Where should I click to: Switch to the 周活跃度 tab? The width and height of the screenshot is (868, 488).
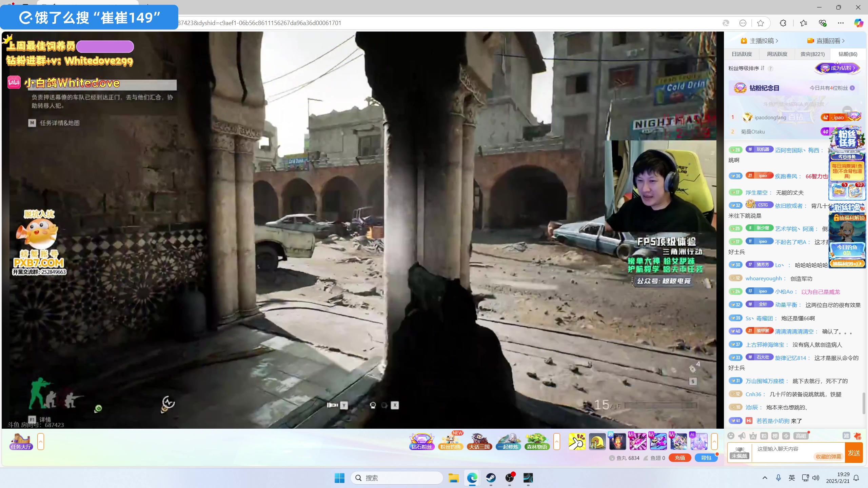click(777, 54)
